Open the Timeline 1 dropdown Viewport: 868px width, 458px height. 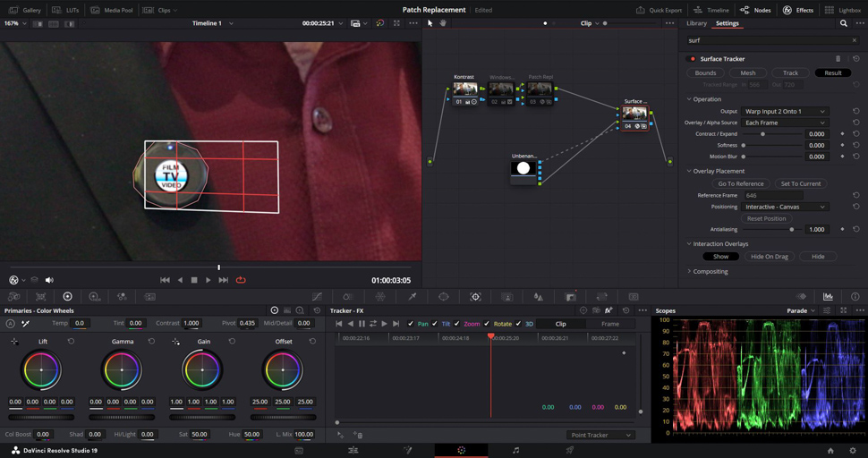click(x=213, y=23)
